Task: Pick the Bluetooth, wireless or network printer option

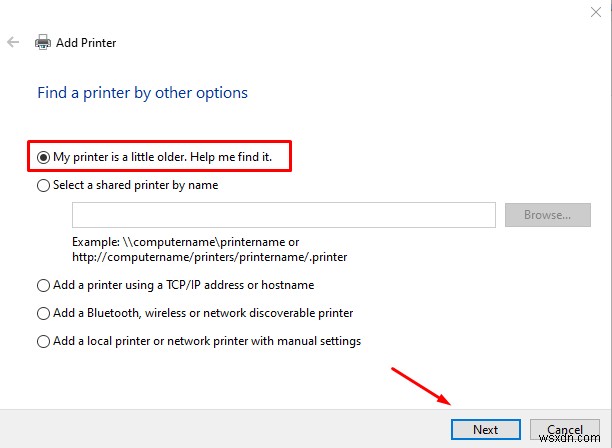Action: [43, 313]
